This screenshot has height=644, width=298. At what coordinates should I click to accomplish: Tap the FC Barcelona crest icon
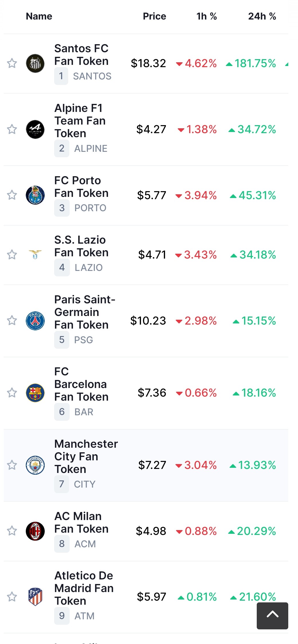(x=35, y=393)
